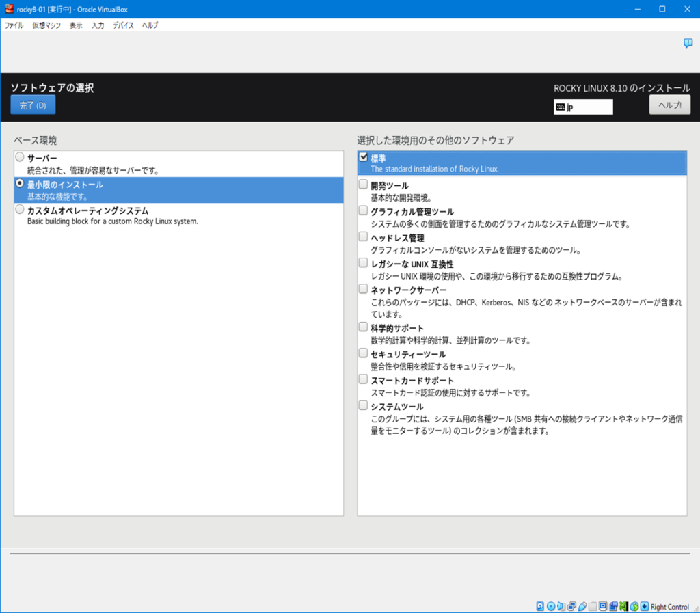Click the 完了 (D) button
The height and width of the screenshot is (613, 700).
(33, 105)
